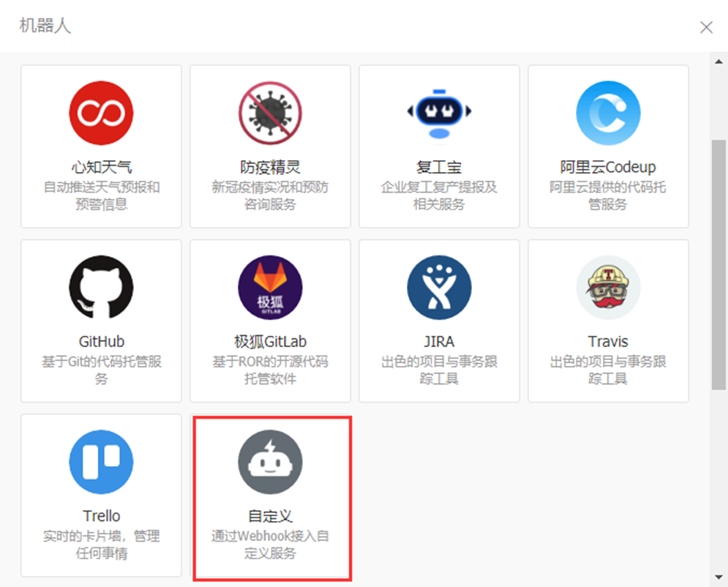Close the 机器人 dialog
728x587 pixels.
coord(706,27)
